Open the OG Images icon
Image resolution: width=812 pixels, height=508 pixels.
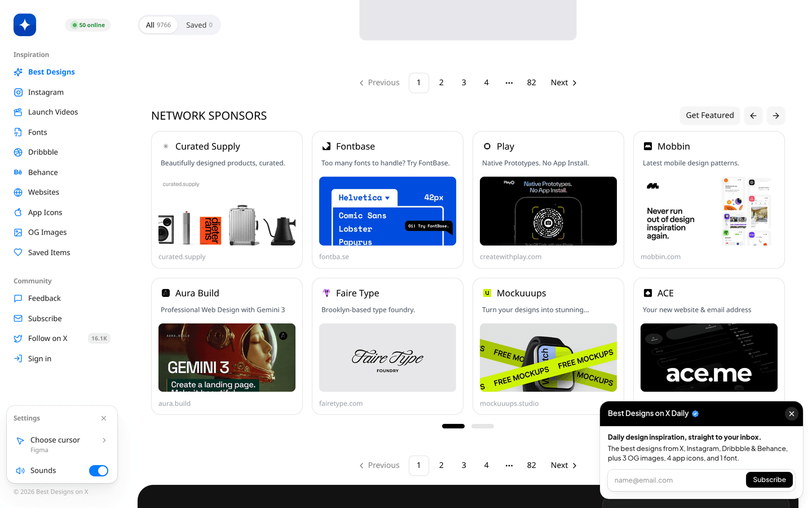(x=18, y=233)
